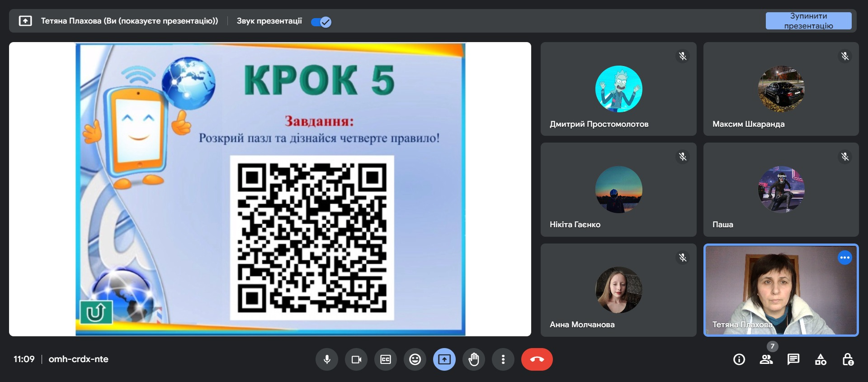Select Дмитрий Простомолотов avatar
Image resolution: width=868 pixels, height=382 pixels.
click(x=618, y=89)
